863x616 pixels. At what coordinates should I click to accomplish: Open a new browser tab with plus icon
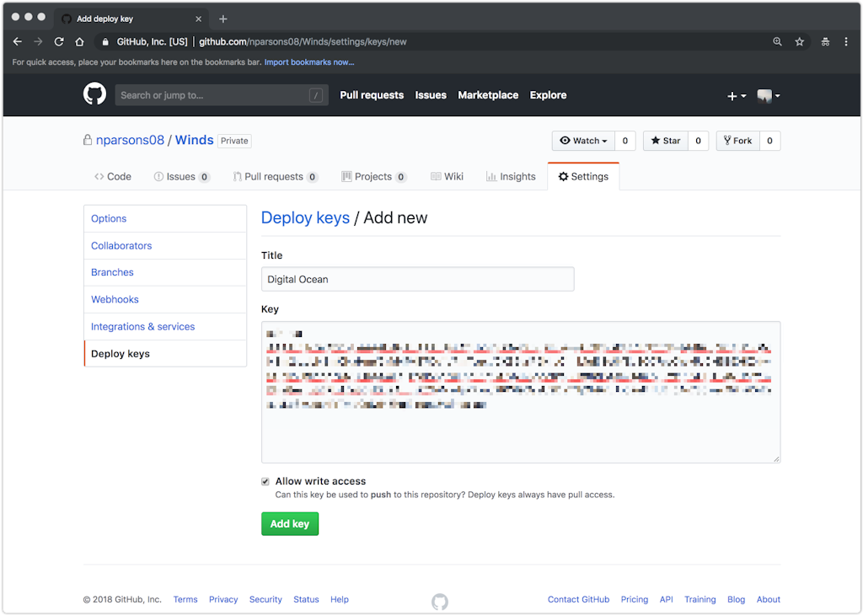(223, 19)
